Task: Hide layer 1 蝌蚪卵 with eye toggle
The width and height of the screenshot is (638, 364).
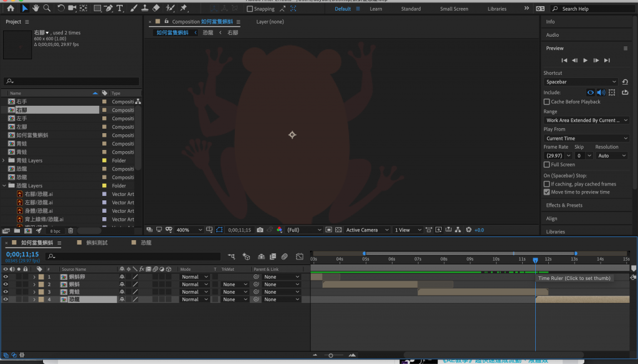Action: click(x=6, y=277)
